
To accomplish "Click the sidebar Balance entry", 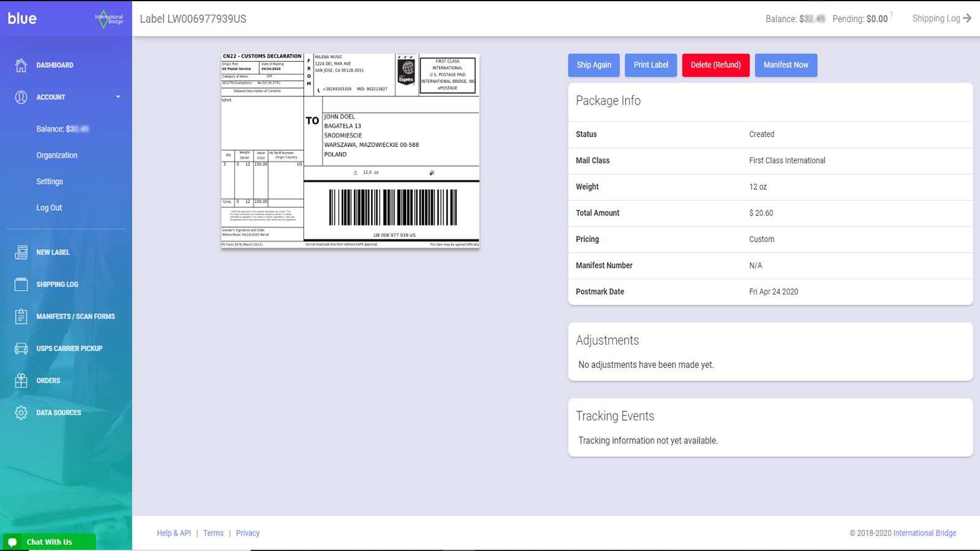I will [x=62, y=129].
